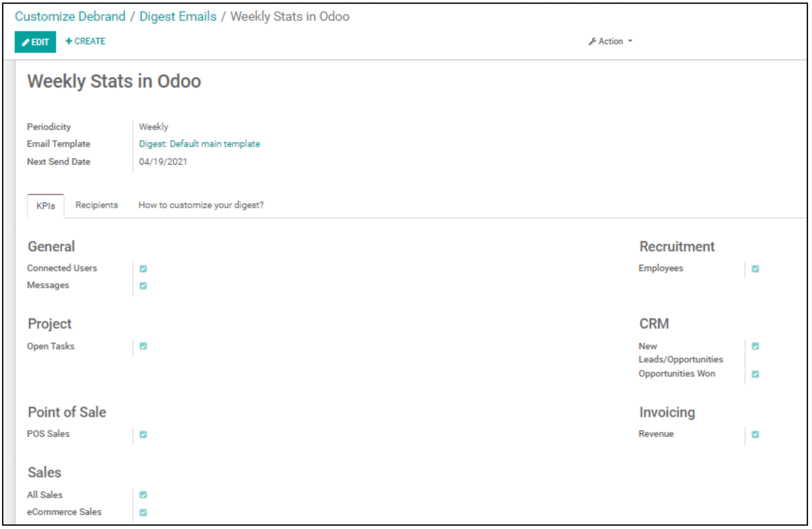Image resolution: width=812 pixels, height=529 pixels.
Task: Toggle Revenue checkbox under Invoicing
Action: pos(756,434)
